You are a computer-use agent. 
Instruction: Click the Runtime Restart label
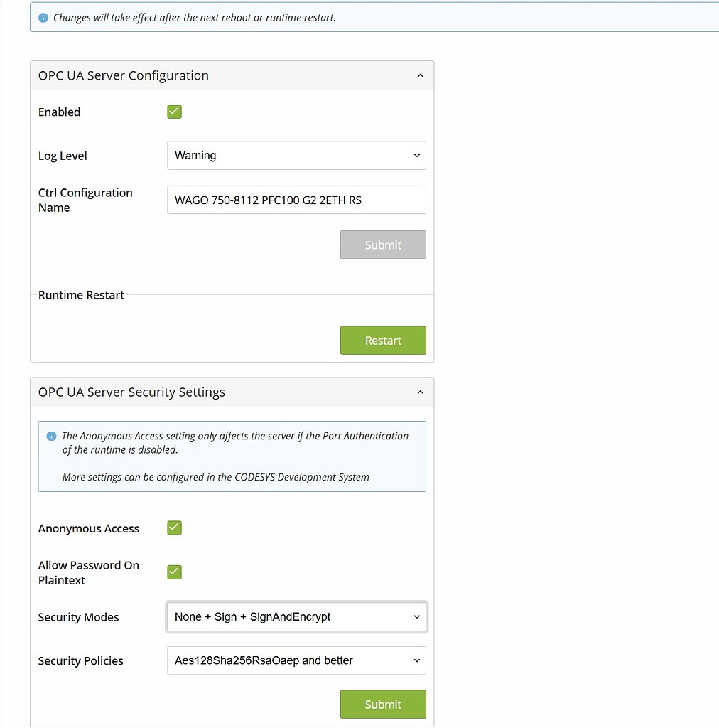(81, 294)
